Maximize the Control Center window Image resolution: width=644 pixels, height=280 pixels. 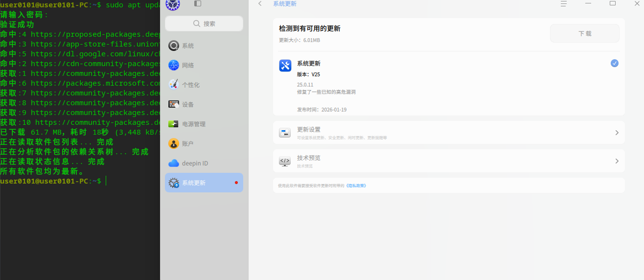click(x=613, y=3)
